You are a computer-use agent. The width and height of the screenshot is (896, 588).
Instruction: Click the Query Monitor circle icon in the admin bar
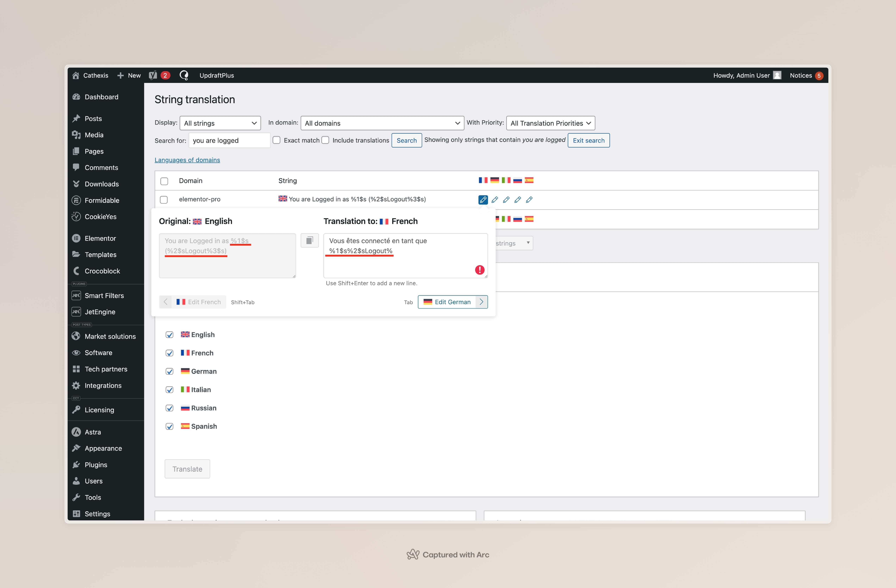coord(184,75)
